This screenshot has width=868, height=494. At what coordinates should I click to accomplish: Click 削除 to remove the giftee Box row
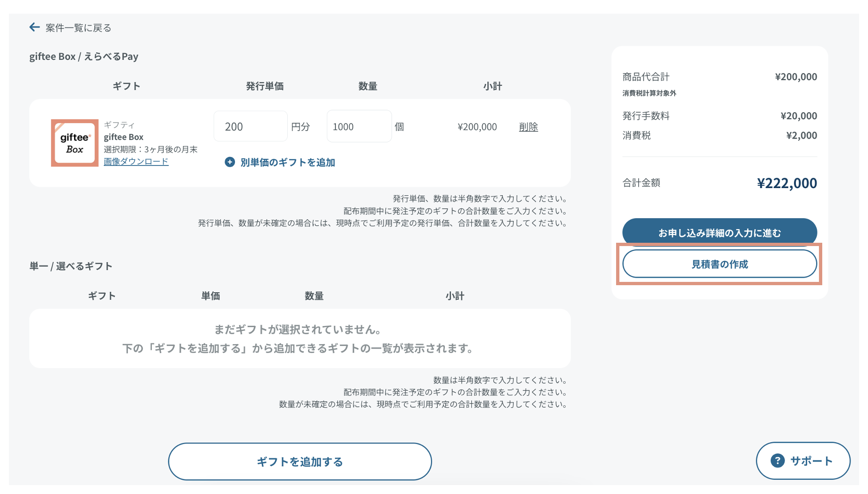click(x=528, y=127)
